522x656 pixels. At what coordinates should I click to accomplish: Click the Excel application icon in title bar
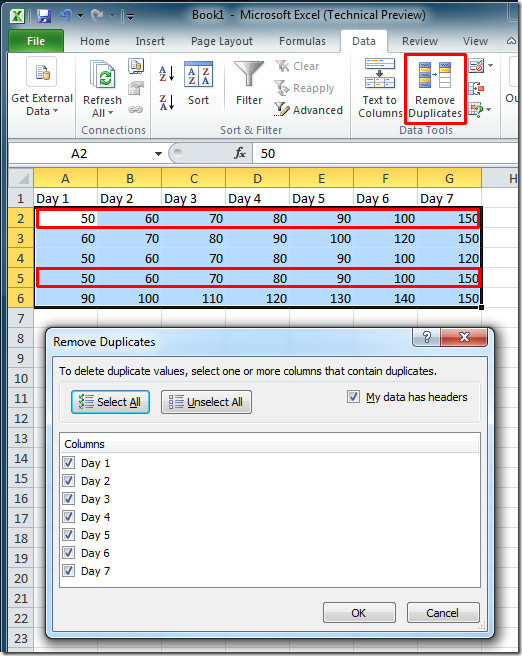click(17, 16)
